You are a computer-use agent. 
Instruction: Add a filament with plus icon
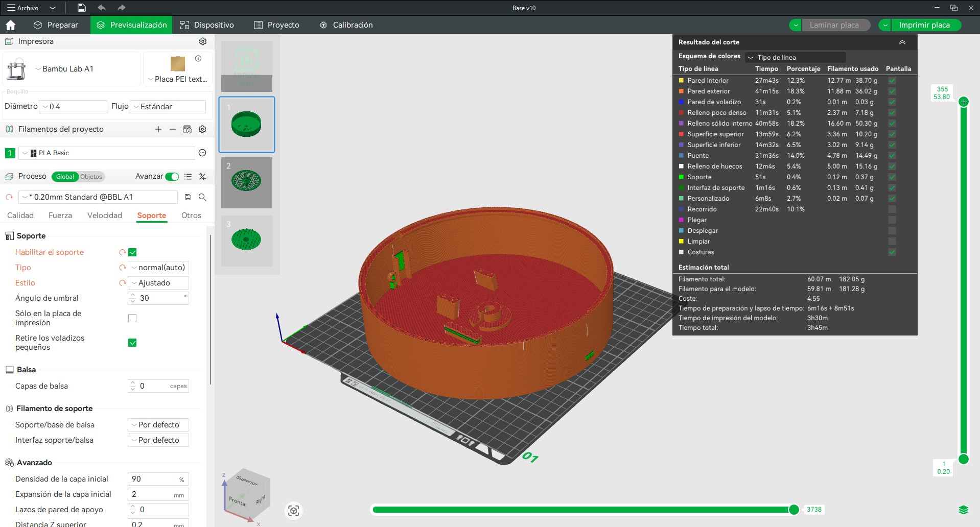158,129
